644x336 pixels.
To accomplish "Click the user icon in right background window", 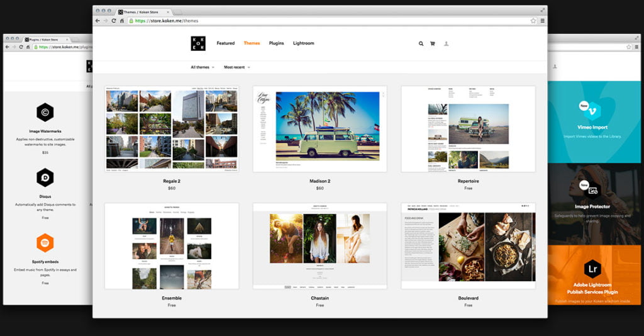I will [555, 66].
